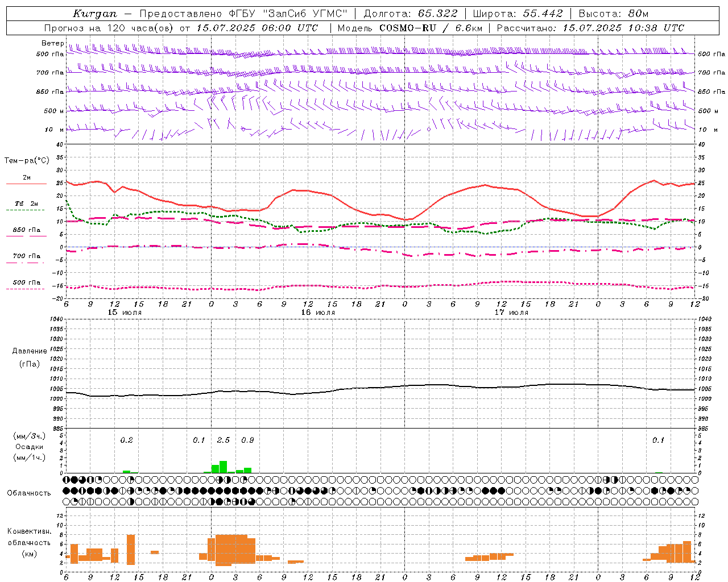728x582 pixels.
Task: Click "10 м" wind level label on left
Action: (55, 130)
